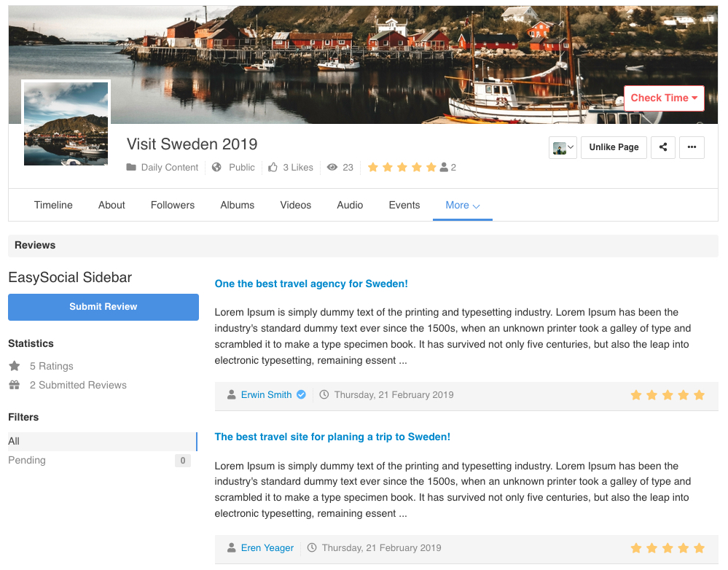Image resolution: width=728 pixels, height=570 pixels.
Task: Click the star icon beside 5 Ratings
Action: [15, 366]
